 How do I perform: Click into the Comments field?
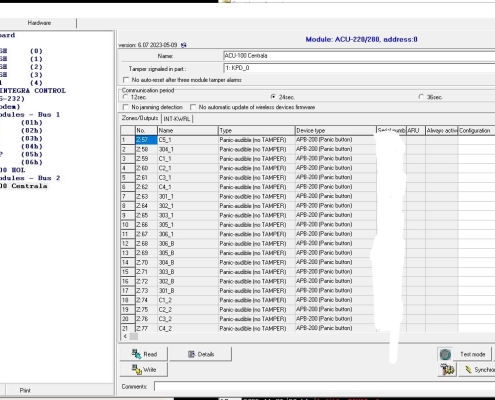coord(325,387)
